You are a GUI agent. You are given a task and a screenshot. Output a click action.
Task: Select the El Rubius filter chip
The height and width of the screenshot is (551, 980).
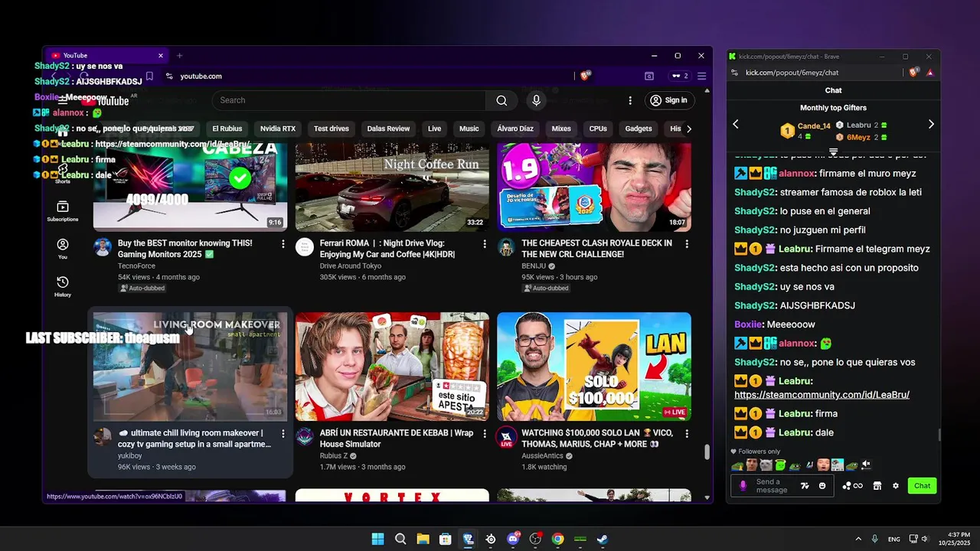227,129
